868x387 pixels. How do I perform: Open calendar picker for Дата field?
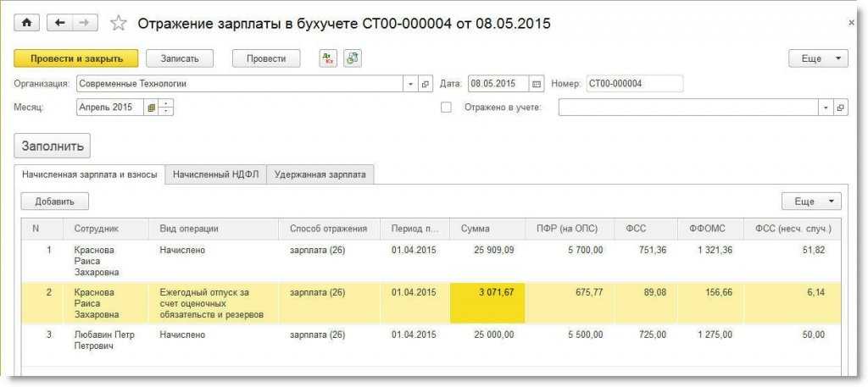(536, 84)
